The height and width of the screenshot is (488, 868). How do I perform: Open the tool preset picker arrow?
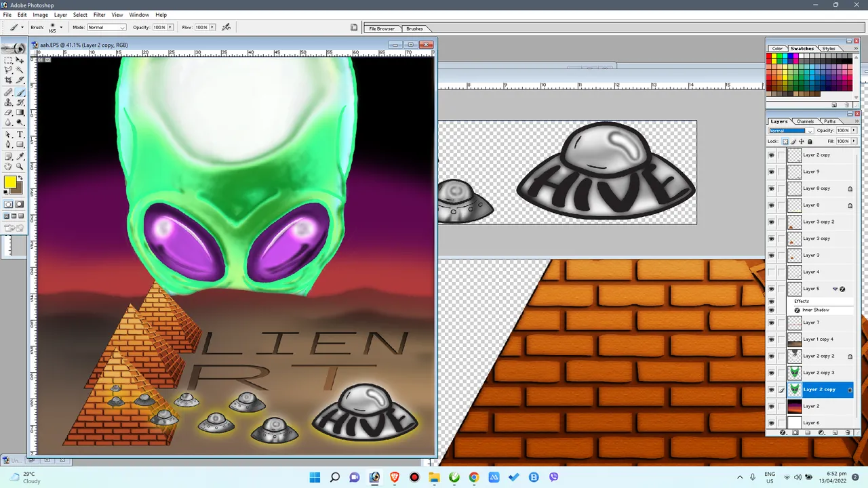click(22, 28)
